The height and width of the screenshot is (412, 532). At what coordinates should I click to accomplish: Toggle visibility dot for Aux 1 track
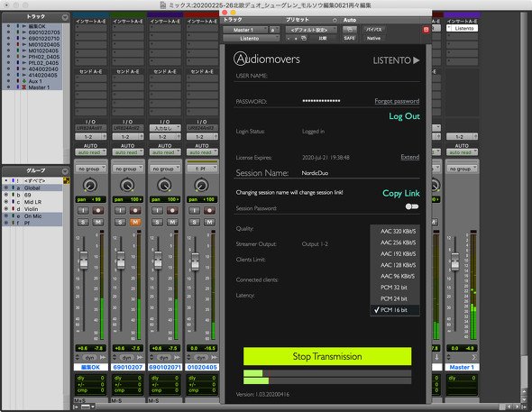point(8,81)
